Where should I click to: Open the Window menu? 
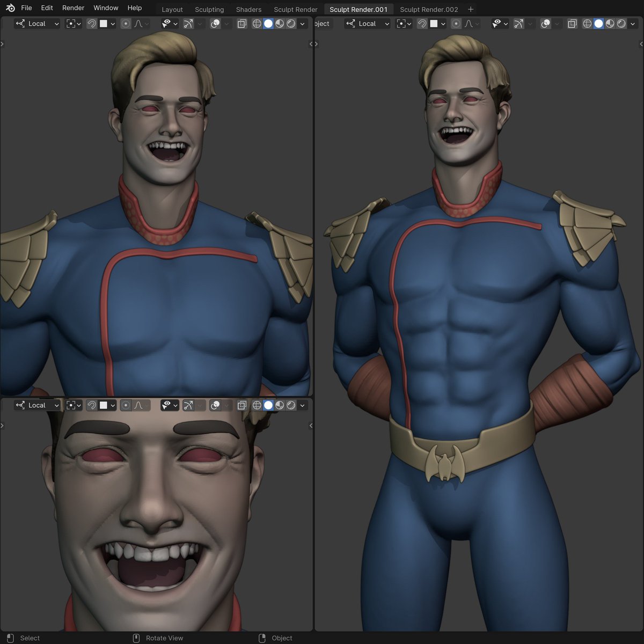click(106, 8)
